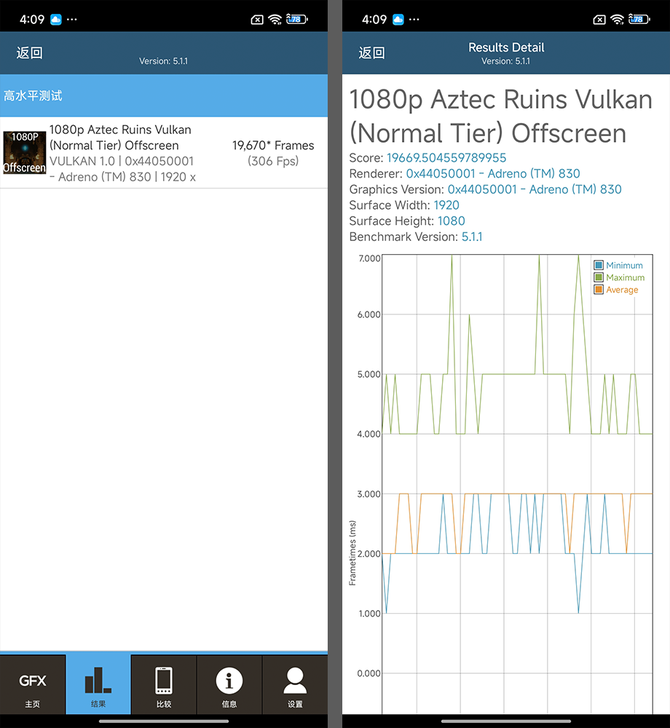This screenshot has width=670, height=728.
Task: Open the 1080p Aztec Ruins Vulkan result title
Action: (120, 137)
